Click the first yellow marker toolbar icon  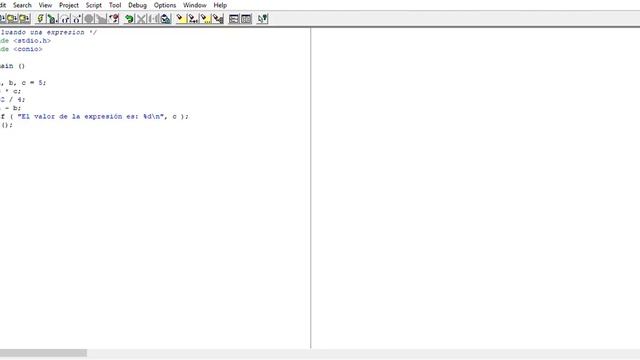[x=181, y=19]
